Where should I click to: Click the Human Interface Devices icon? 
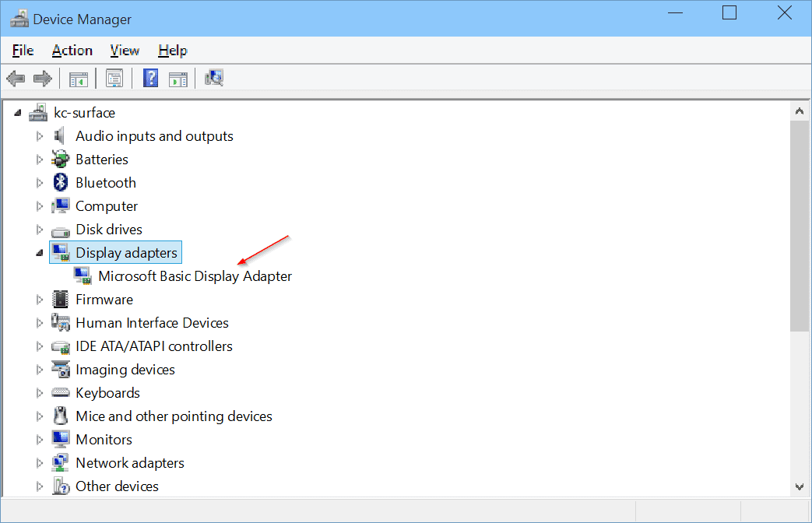(x=60, y=323)
